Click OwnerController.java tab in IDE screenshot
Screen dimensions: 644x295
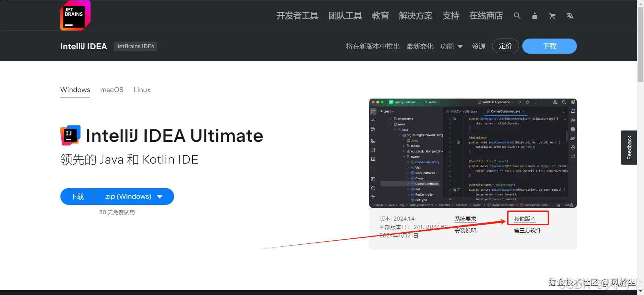(506, 111)
